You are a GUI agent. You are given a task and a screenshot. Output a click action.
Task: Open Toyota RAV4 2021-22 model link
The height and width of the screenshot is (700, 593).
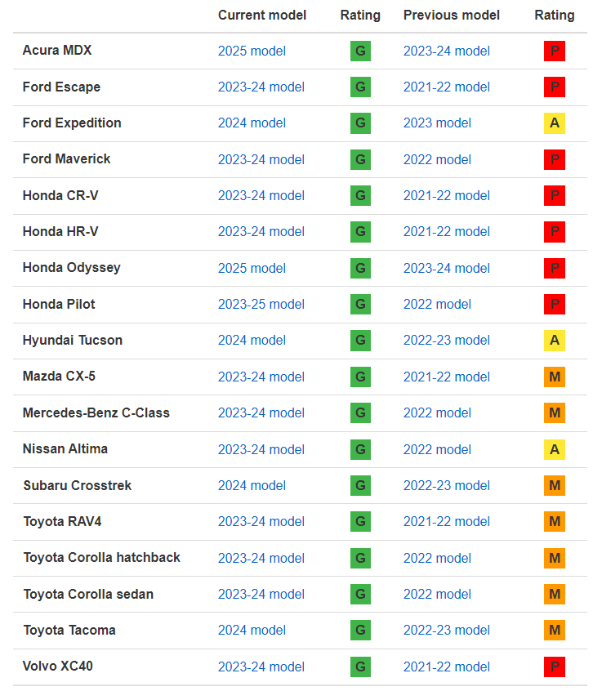(447, 521)
